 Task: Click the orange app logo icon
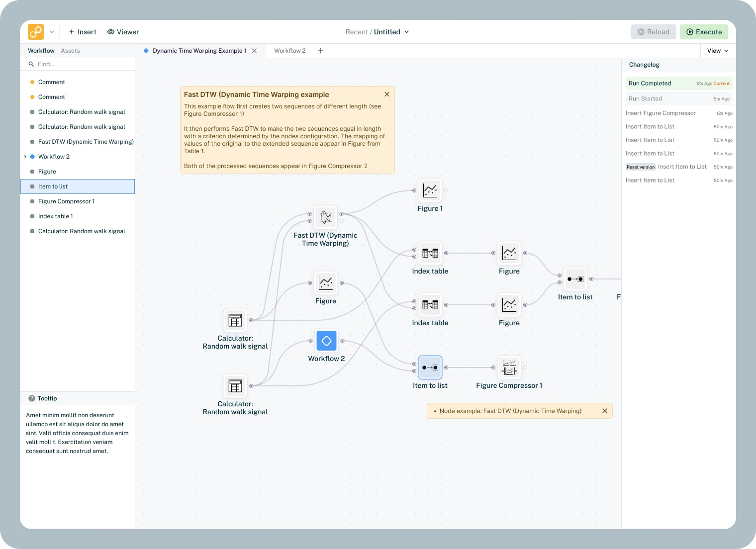36,32
